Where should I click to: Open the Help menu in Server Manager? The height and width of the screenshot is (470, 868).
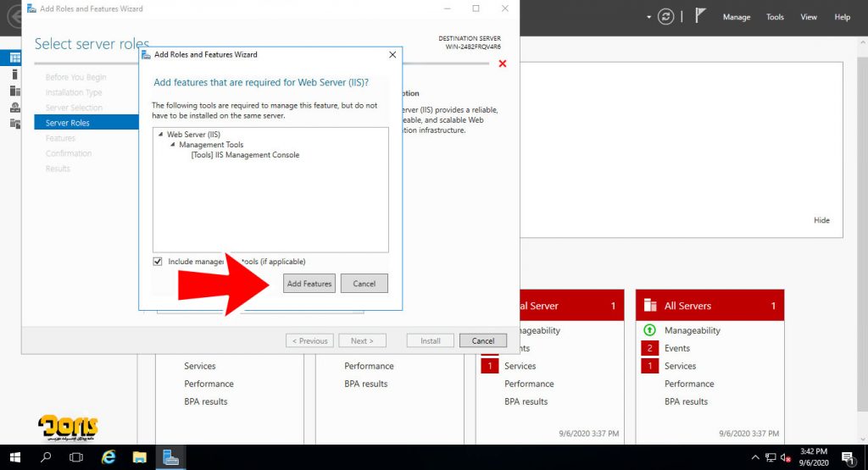[x=842, y=17]
